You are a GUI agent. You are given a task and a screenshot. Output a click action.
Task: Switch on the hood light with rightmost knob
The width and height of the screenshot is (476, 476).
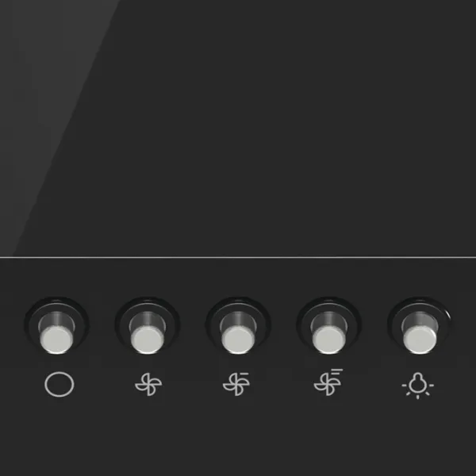(420, 333)
